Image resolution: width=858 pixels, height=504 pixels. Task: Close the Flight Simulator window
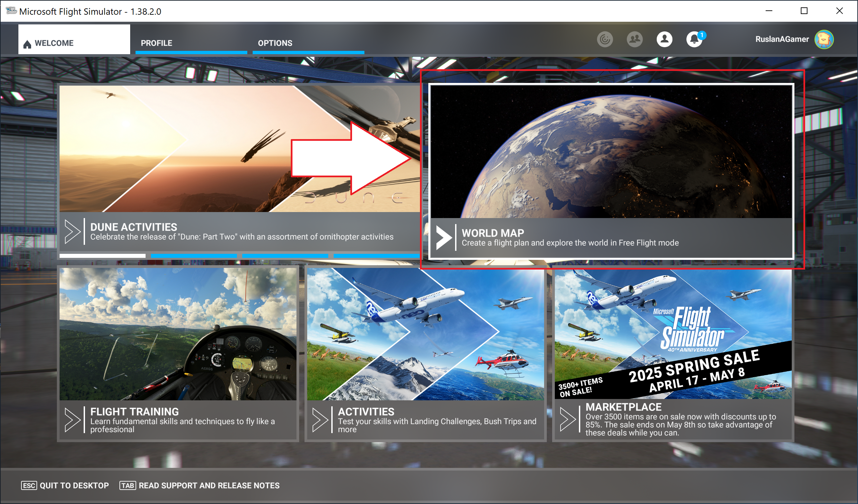coord(839,11)
